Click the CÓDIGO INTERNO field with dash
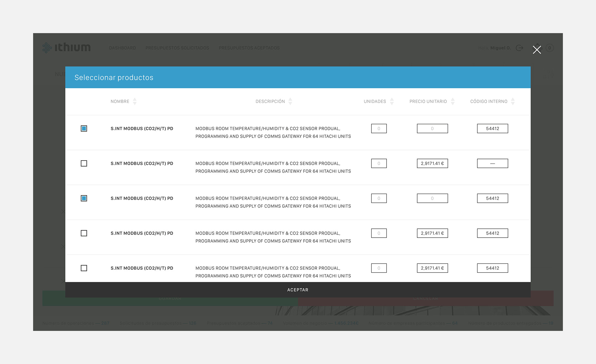Image resolution: width=596 pixels, height=364 pixels. [x=492, y=163]
